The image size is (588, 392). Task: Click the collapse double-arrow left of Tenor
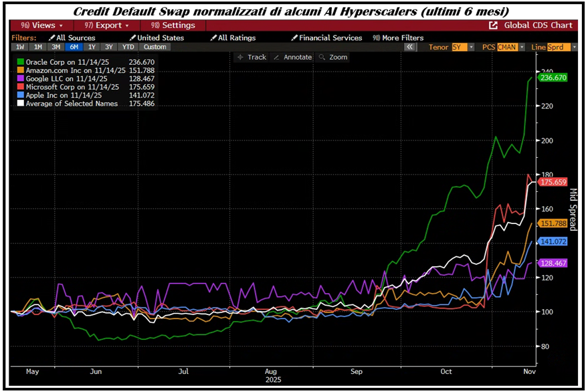coord(409,47)
